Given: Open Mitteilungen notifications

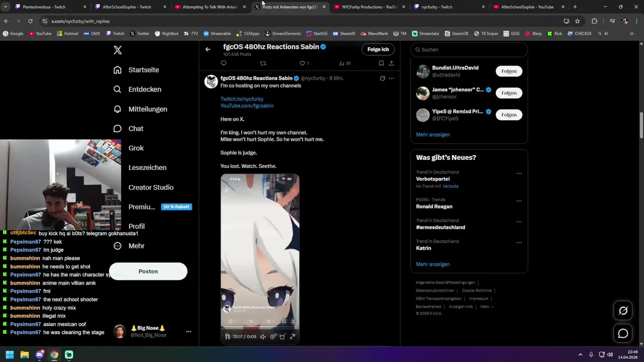Looking at the screenshot, I should coord(140,109).
